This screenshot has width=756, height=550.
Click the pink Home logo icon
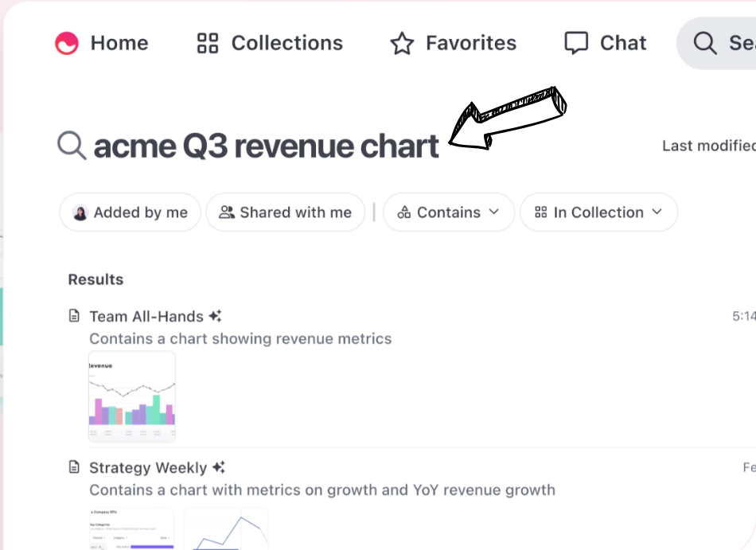coord(67,43)
